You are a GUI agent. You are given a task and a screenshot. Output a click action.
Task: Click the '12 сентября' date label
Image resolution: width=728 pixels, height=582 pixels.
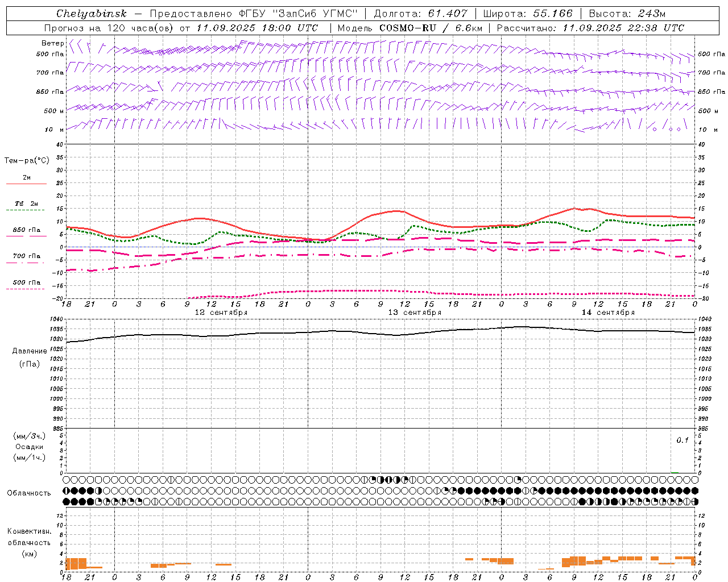(221, 313)
